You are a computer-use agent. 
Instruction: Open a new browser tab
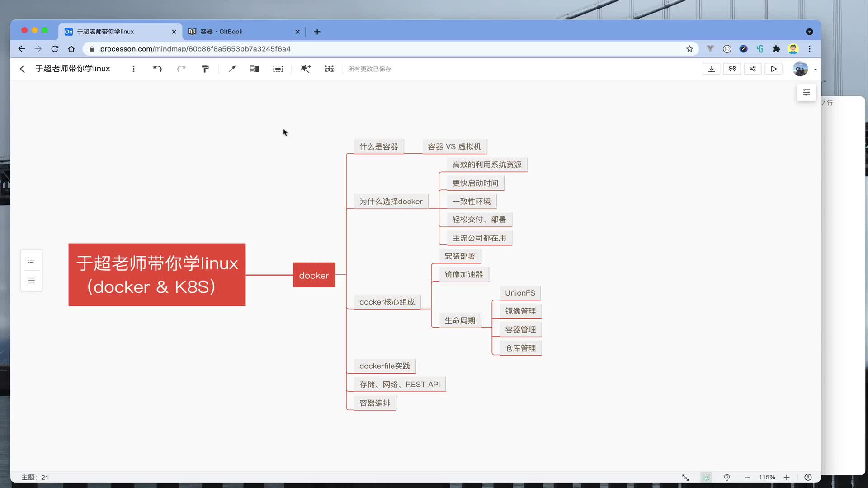(x=317, y=32)
